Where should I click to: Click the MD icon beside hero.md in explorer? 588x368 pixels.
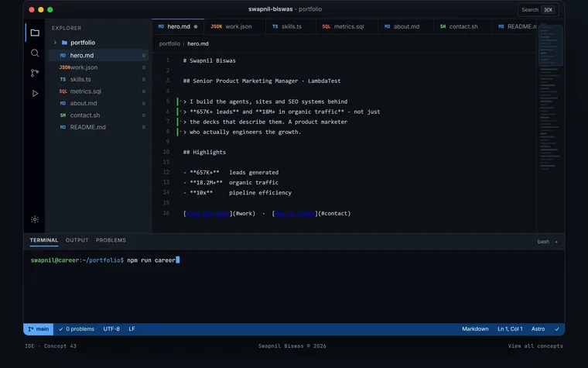pos(63,55)
